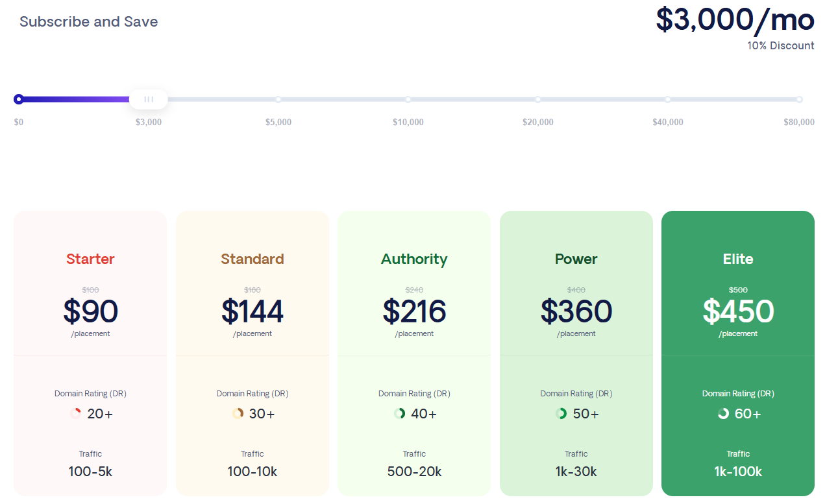Click the $360 price on the Power card
Image resolution: width=838 pixels, height=504 pixels.
point(576,312)
